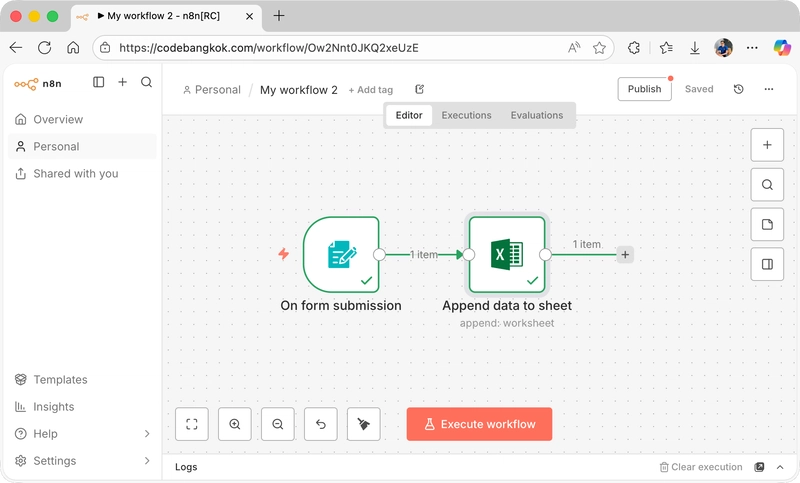Click the zoom out canvas icon
Screen dimensions: 800x483
278,424
